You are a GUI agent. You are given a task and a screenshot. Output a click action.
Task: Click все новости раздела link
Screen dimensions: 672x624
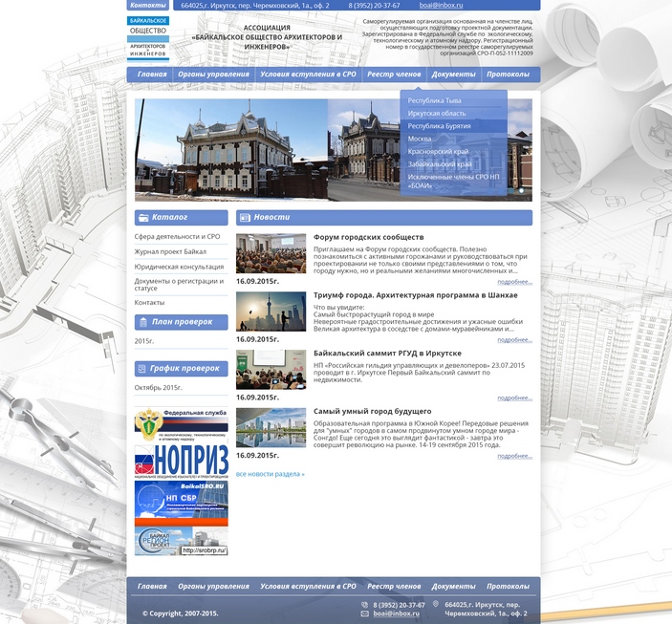point(270,474)
